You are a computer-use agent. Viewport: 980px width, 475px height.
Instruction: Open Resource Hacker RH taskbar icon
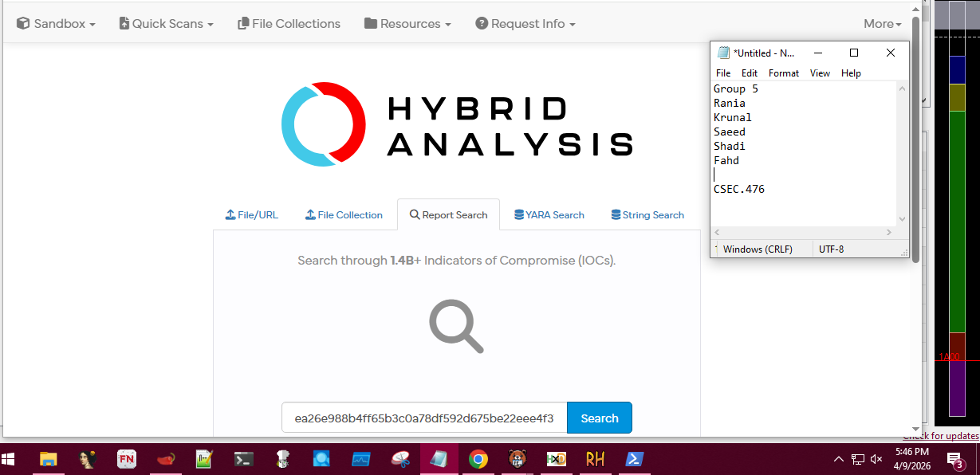click(596, 459)
